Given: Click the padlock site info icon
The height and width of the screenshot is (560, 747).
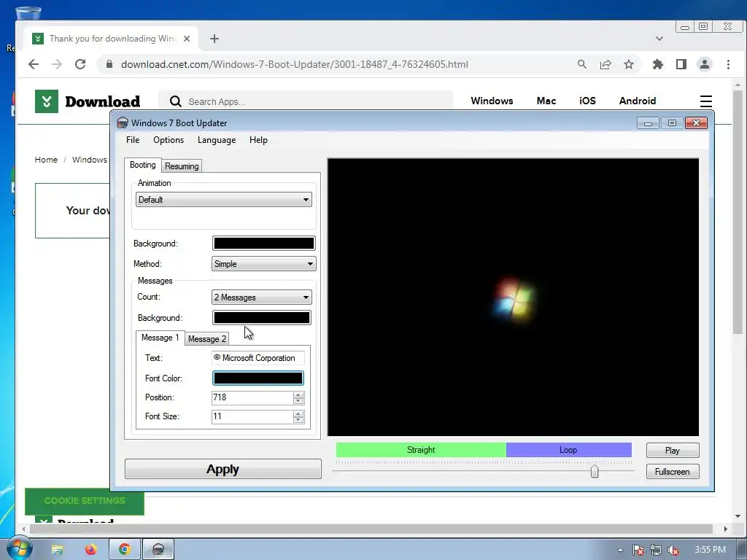Looking at the screenshot, I should [109, 64].
